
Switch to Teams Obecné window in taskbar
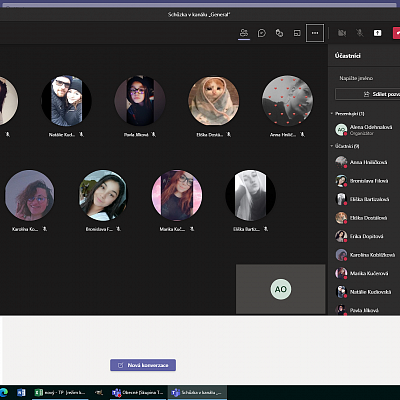(138, 392)
